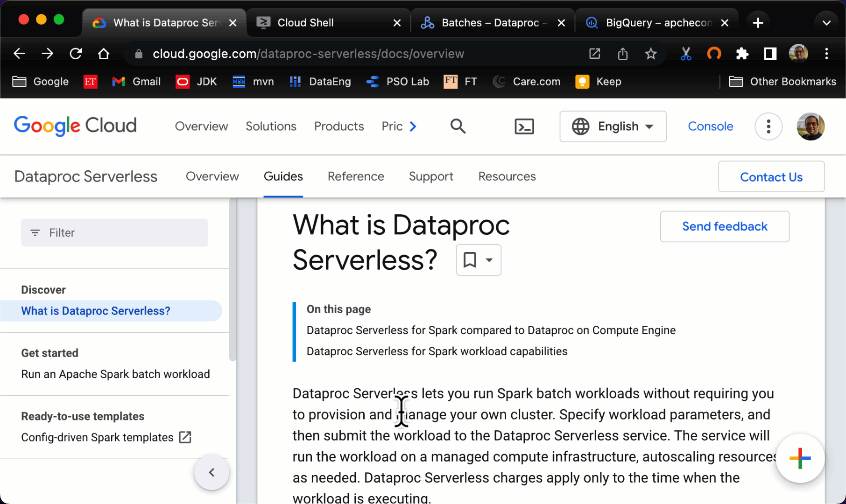Toggle the browser side panel icon
Screen dimensions: 846x504
[x=770, y=54]
